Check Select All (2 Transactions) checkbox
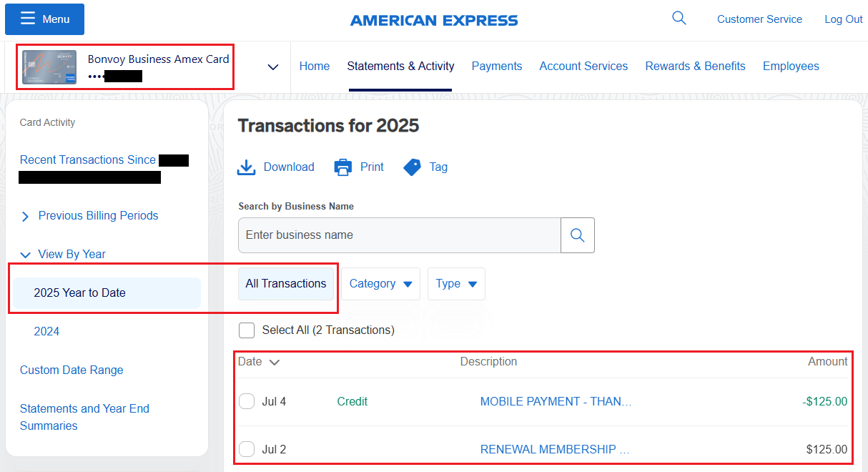868x472 pixels. click(247, 330)
